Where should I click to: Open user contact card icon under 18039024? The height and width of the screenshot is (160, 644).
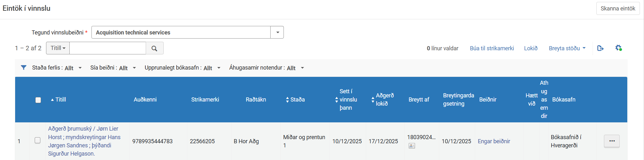pyautogui.click(x=412, y=146)
